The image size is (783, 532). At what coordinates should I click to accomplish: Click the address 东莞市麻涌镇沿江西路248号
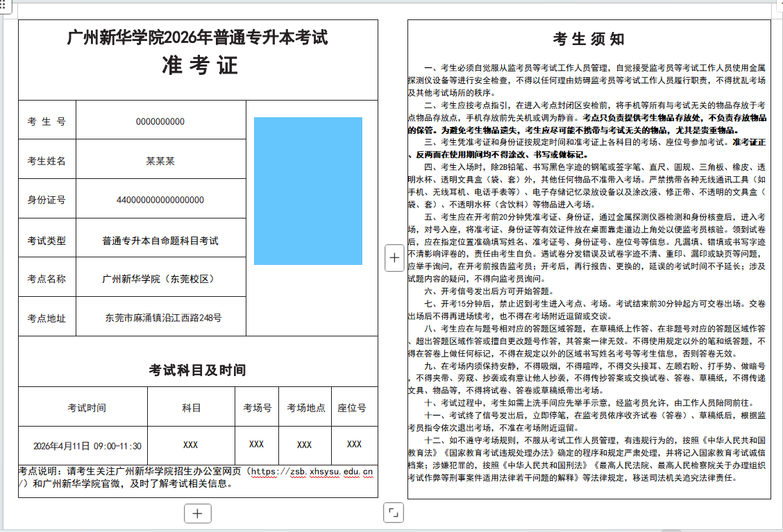click(x=163, y=318)
